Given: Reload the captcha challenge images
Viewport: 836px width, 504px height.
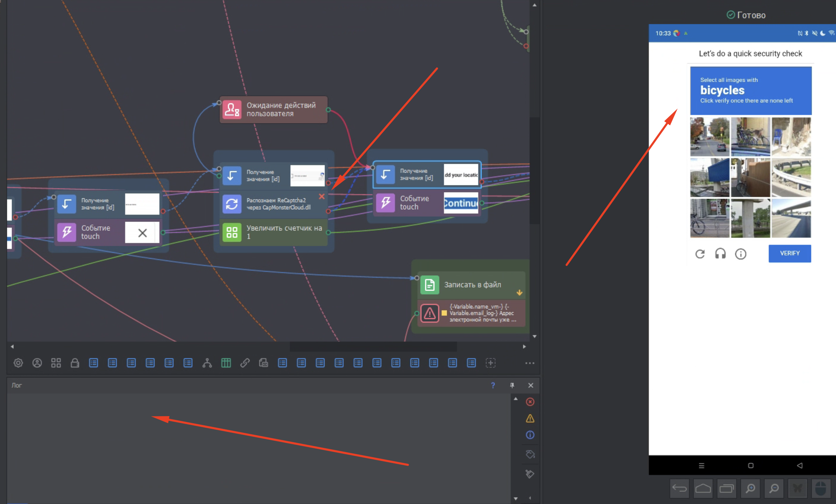Looking at the screenshot, I should point(700,254).
